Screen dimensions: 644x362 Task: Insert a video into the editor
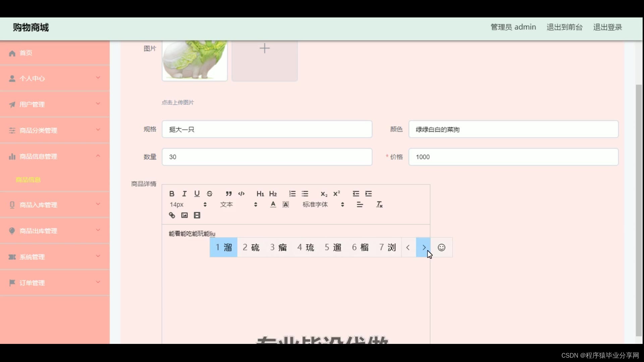click(197, 215)
